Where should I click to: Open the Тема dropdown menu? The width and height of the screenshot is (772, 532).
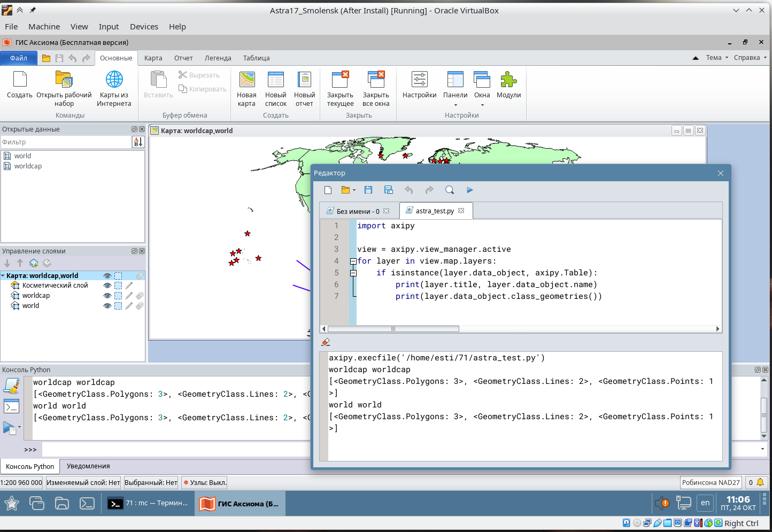click(x=717, y=58)
